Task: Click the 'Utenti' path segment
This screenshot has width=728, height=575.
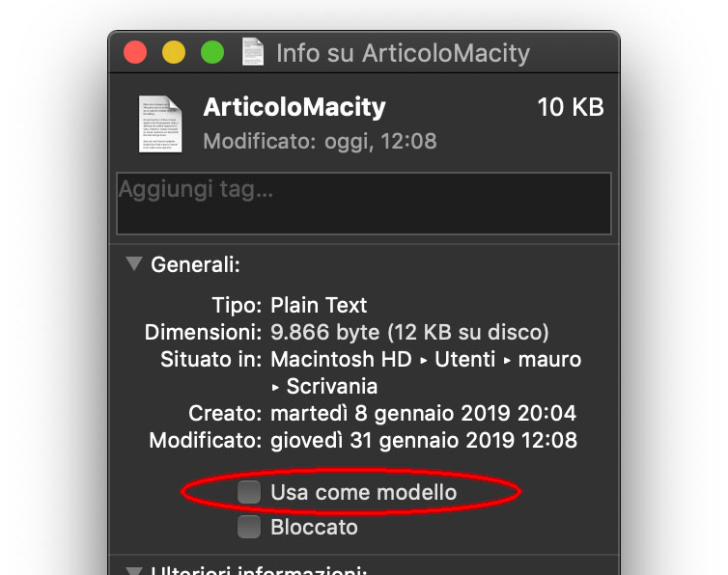Action: 463,360
